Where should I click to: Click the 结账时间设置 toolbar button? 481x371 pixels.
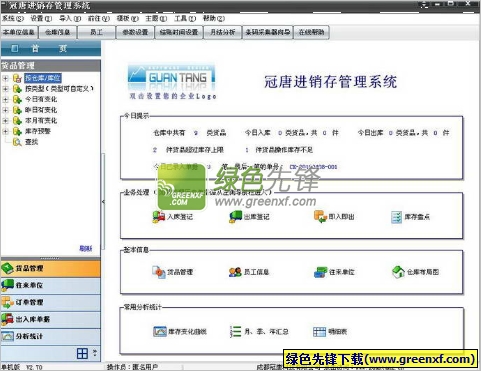pyautogui.click(x=179, y=32)
